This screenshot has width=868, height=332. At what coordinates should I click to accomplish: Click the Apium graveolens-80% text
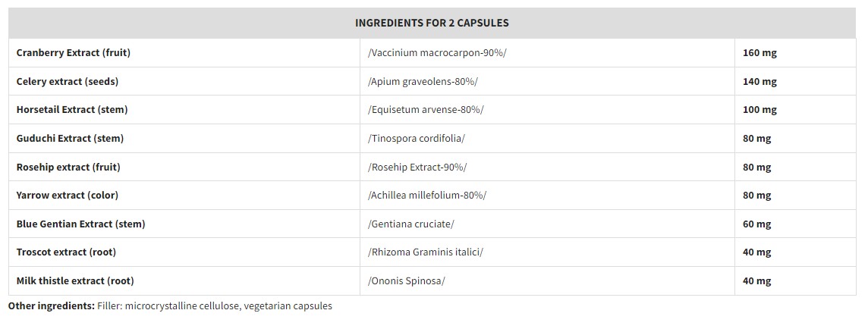(x=423, y=81)
